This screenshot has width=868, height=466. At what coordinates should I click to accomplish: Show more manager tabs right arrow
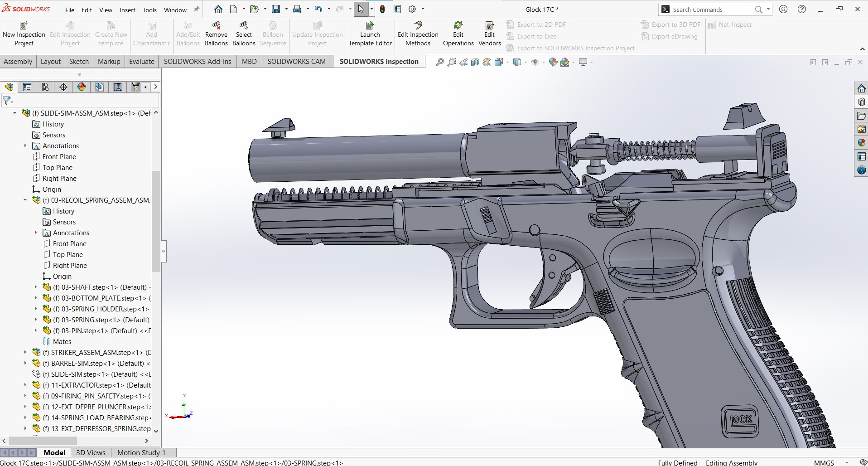pyautogui.click(x=156, y=87)
